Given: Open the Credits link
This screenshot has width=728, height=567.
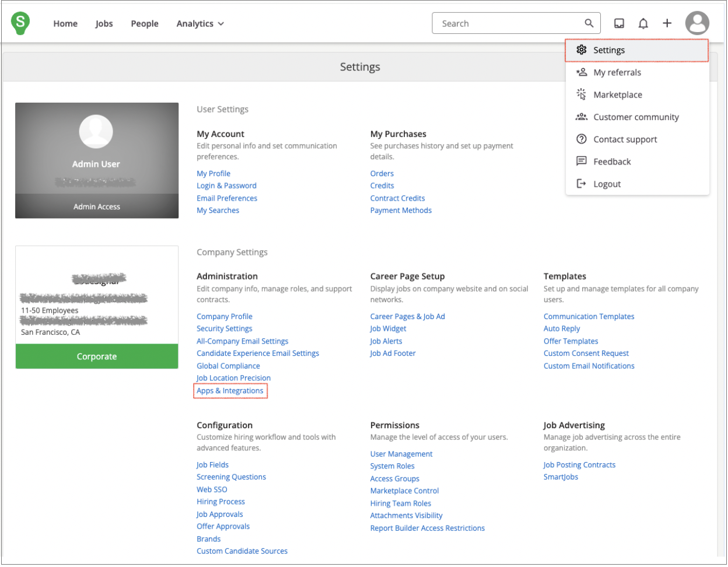Looking at the screenshot, I should click(382, 186).
